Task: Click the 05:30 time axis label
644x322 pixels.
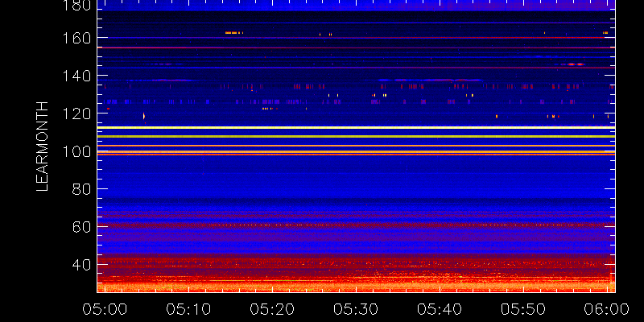Action: pos(357,309)
